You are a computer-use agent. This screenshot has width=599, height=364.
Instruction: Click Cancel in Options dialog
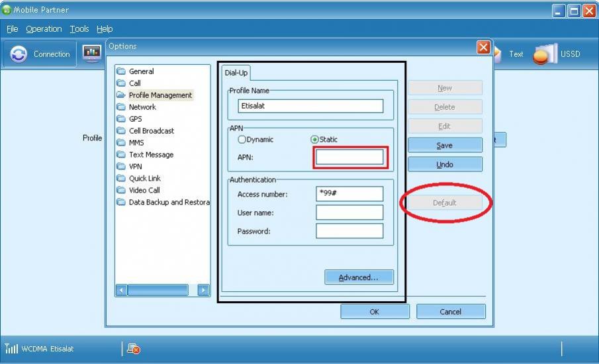point(451,312)
